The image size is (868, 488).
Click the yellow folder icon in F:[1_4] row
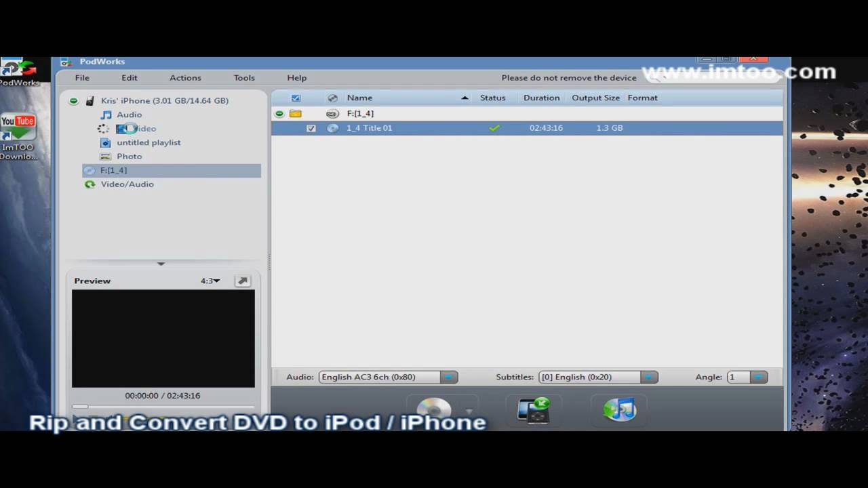(295, 114)
